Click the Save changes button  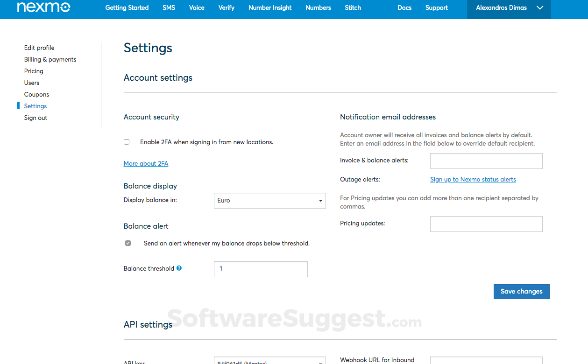521,291
